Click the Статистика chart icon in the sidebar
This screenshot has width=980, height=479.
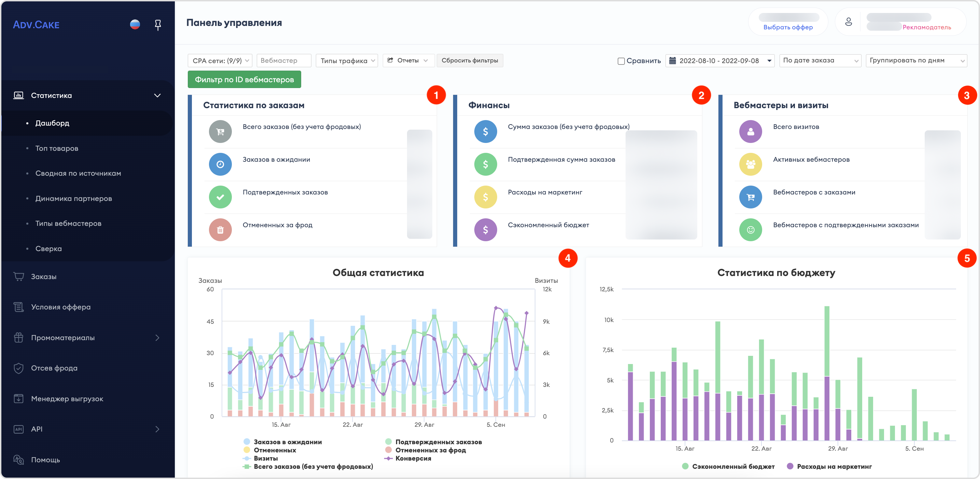coord(19,96)
